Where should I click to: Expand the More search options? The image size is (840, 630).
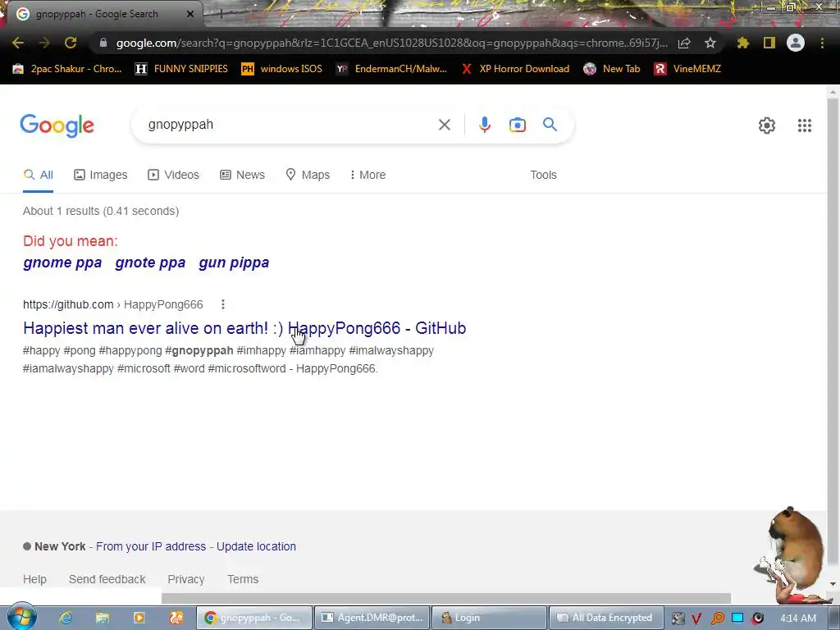click(x=367, y=175)
